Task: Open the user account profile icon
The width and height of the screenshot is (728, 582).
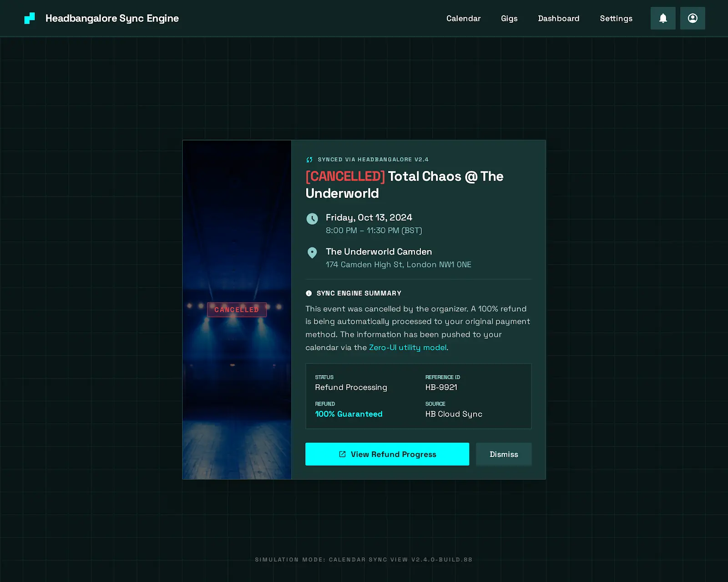Action: 693,18
